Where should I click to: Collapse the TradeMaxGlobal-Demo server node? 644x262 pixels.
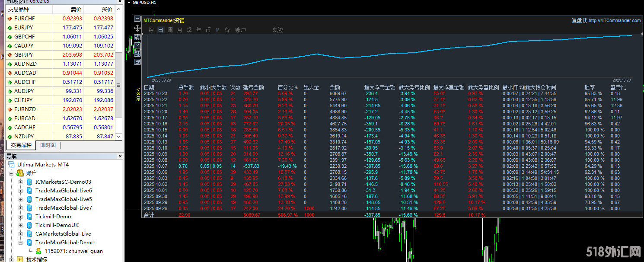click(x=20, y=243)
